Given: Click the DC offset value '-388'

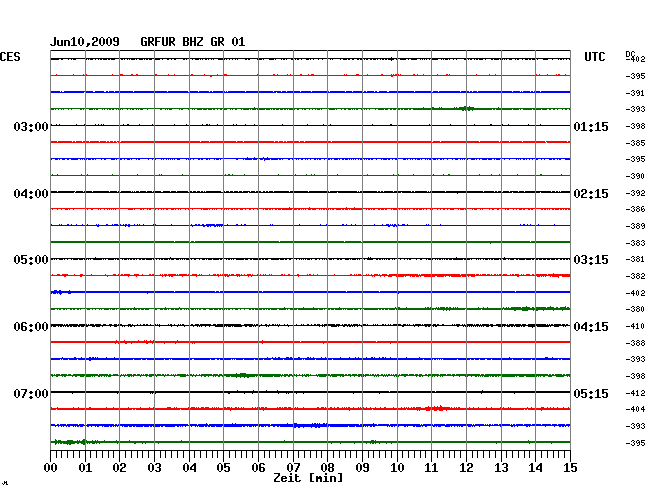Looking at the screenshot, I should point(635,343).
